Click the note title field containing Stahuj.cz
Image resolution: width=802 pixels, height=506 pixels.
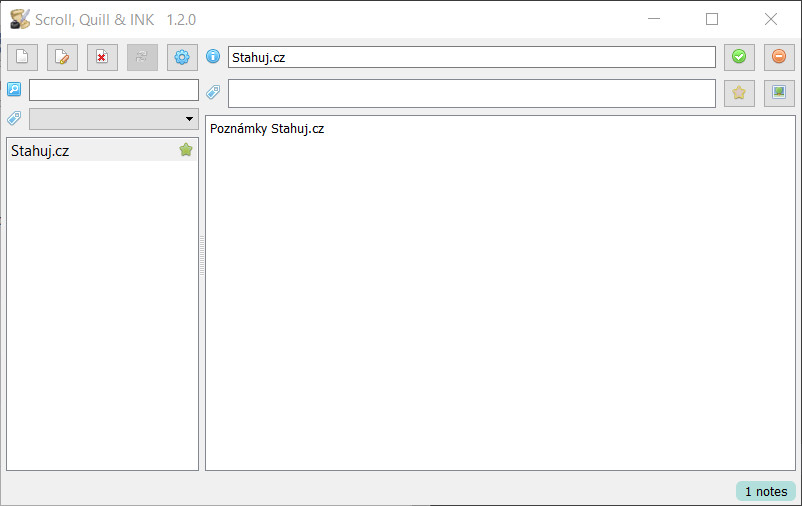pyautogui.click(x=472, y=57)
